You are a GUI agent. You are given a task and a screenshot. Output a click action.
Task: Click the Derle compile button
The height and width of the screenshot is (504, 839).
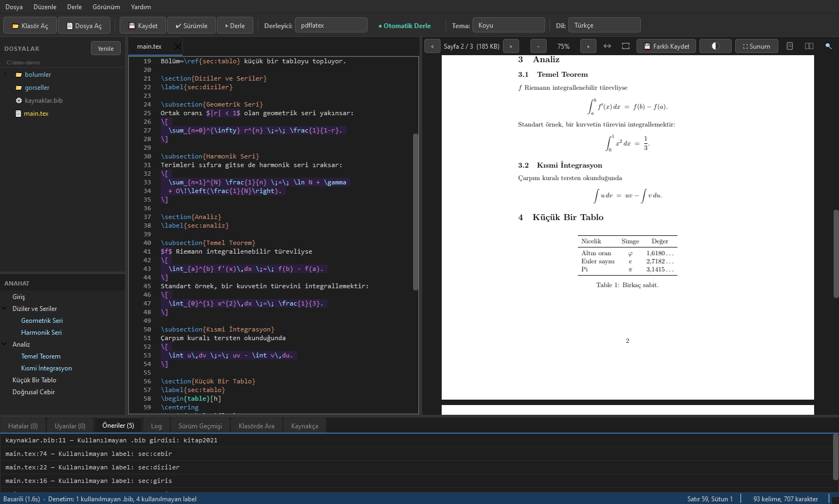pos(235,25)
